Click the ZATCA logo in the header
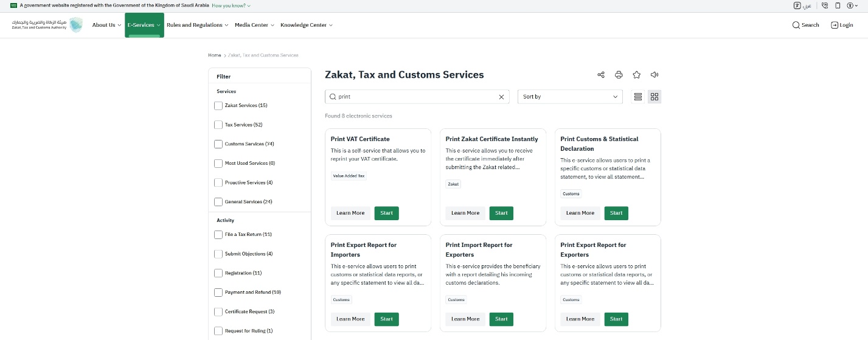This screenshot has height=340, width=868. 47,25
